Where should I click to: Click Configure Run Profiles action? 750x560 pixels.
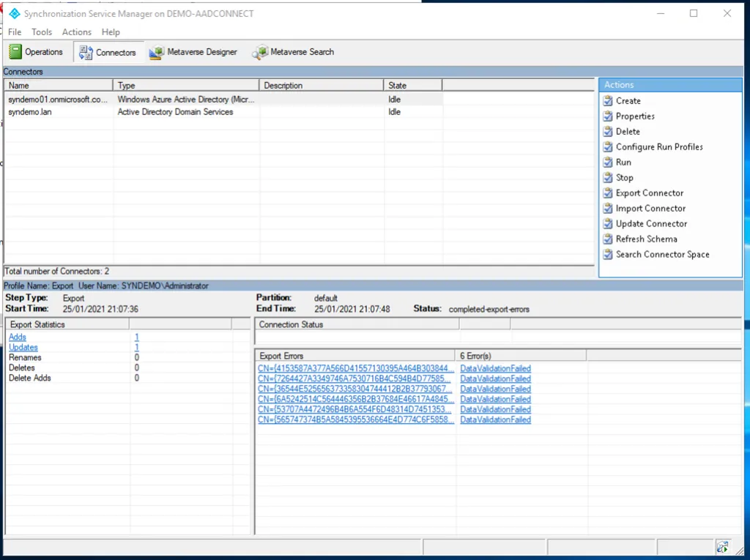pos(658,147)
